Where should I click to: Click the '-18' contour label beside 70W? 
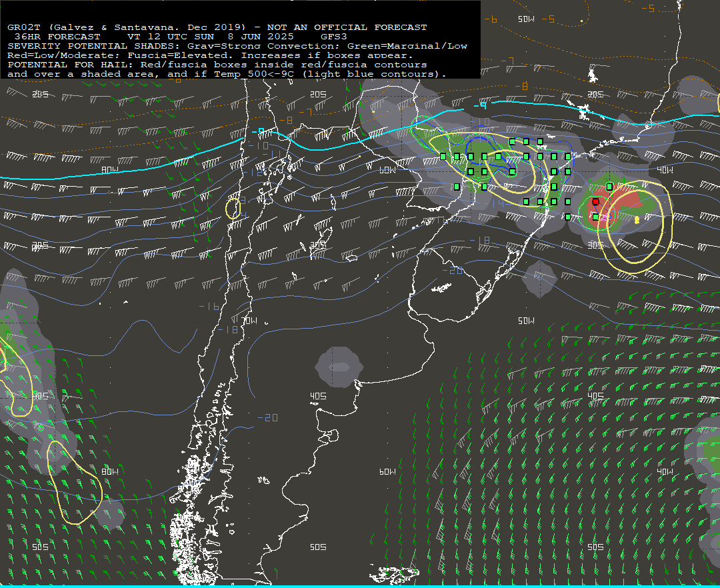click(228, 329)
